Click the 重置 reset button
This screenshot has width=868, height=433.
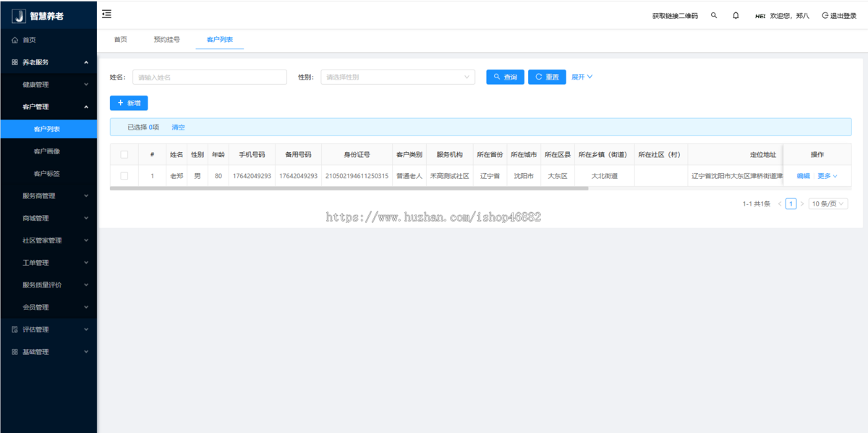point(547,77)
